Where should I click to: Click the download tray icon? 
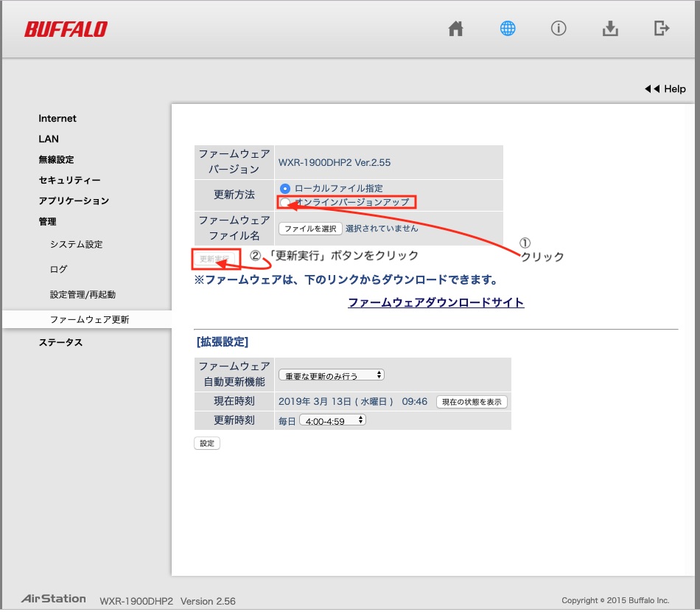(610, 29)
